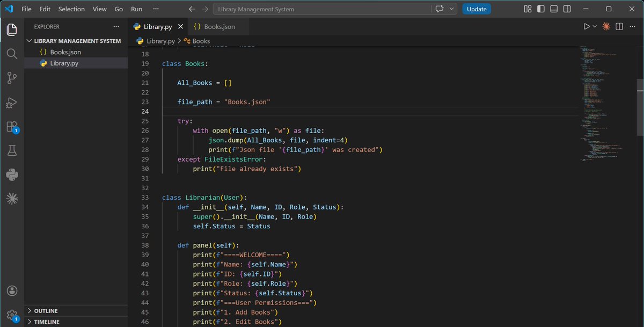Viewport: 644px width, 327px height.
Task: Open the Run menu
Action: (x=137, y=9)
